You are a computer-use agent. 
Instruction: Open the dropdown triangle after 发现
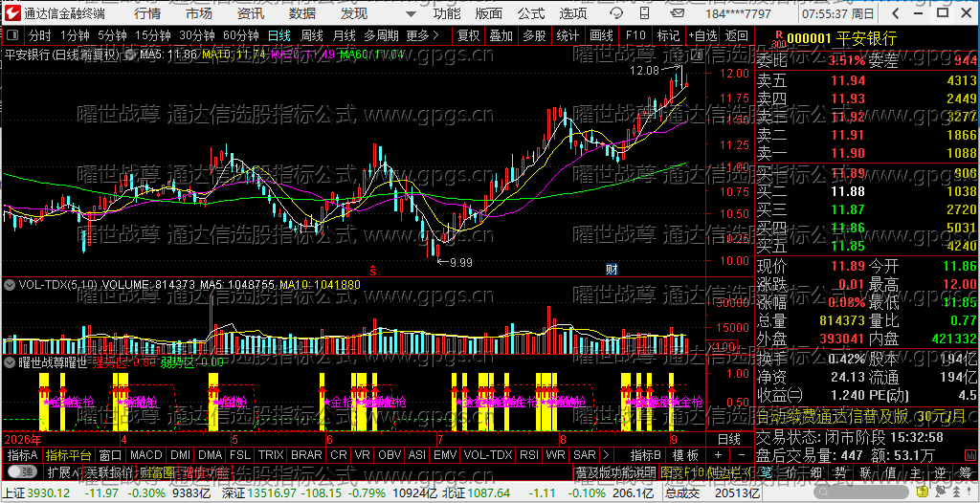pos(411,13)
